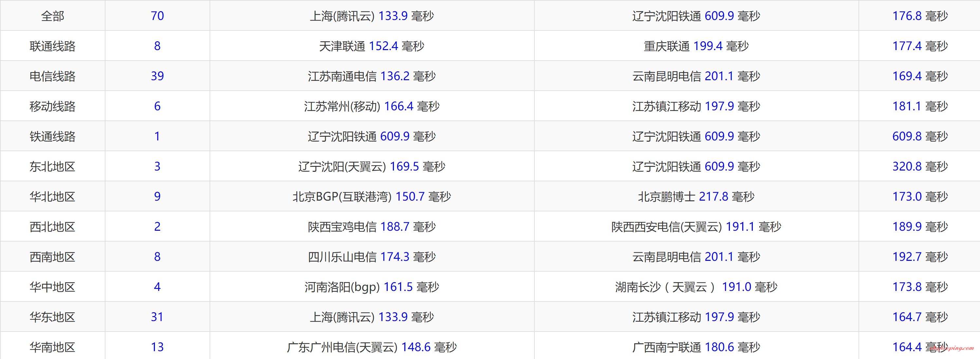980x359 pixels.
Task: Click 云南昆明电信 201.1 毫秒 in 电信线路 row
Action: click(696, 76)
